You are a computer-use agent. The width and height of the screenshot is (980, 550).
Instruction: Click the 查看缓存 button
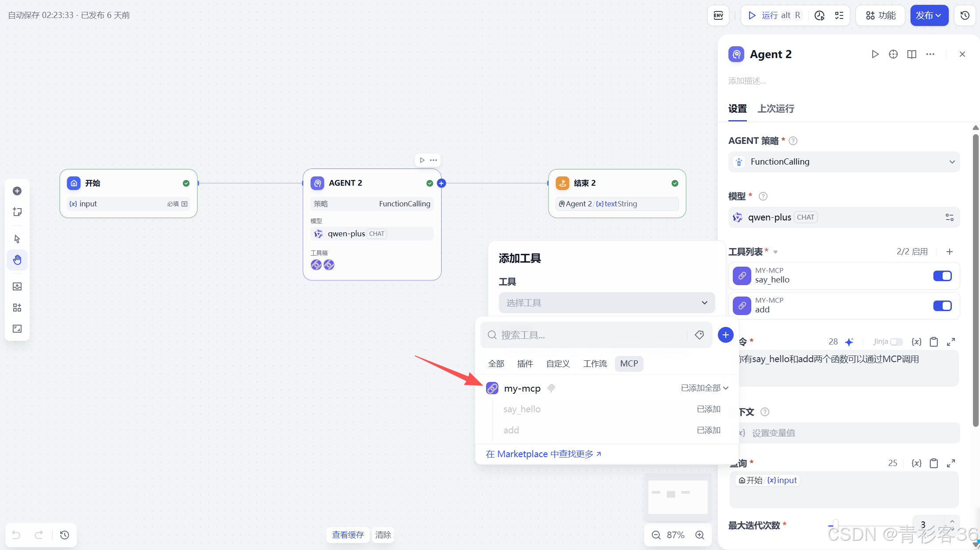(x=347, y=535)
